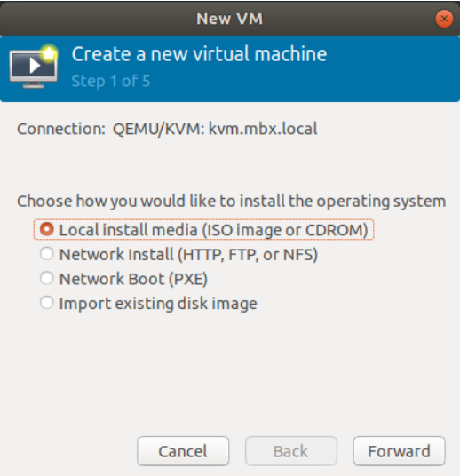
Task: Close the New VM dialog window
Action: coord(444,19)
